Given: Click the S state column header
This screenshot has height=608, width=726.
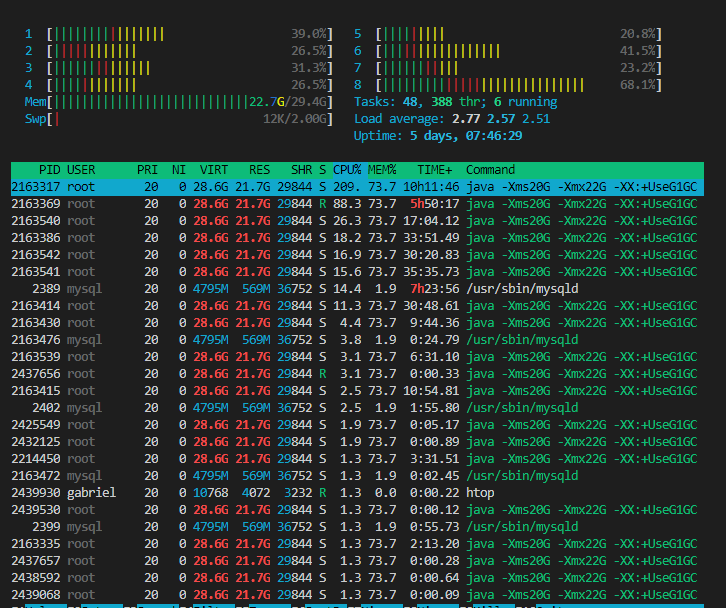Looking at the screenshot, I should (x=322, y=170).
